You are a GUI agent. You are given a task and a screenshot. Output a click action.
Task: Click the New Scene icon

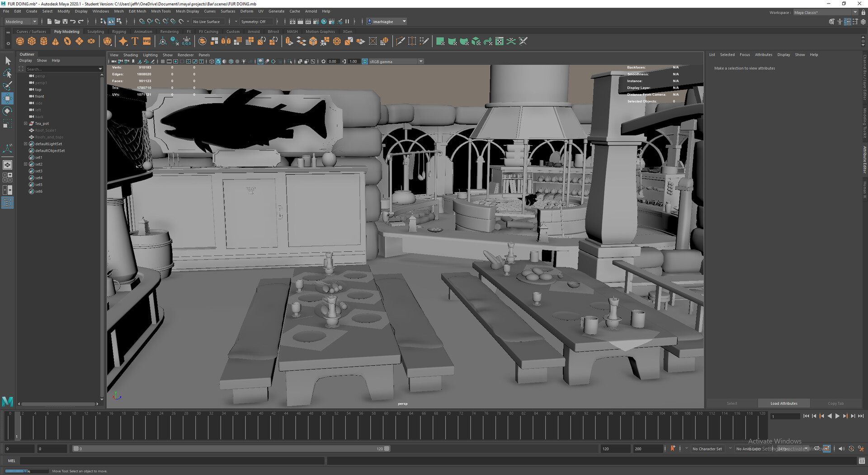pos(49,21)
